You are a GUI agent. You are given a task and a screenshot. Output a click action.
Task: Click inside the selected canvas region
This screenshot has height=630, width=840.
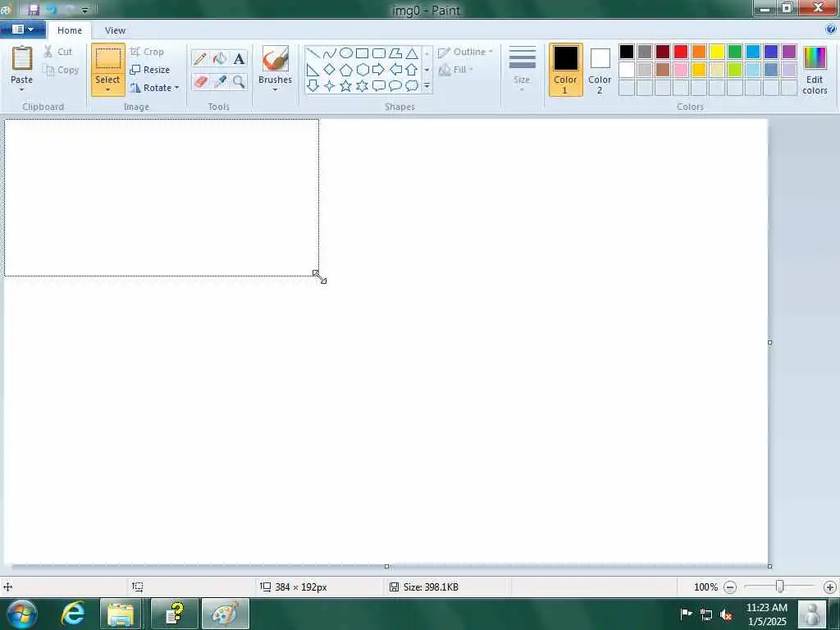point(162,198)
